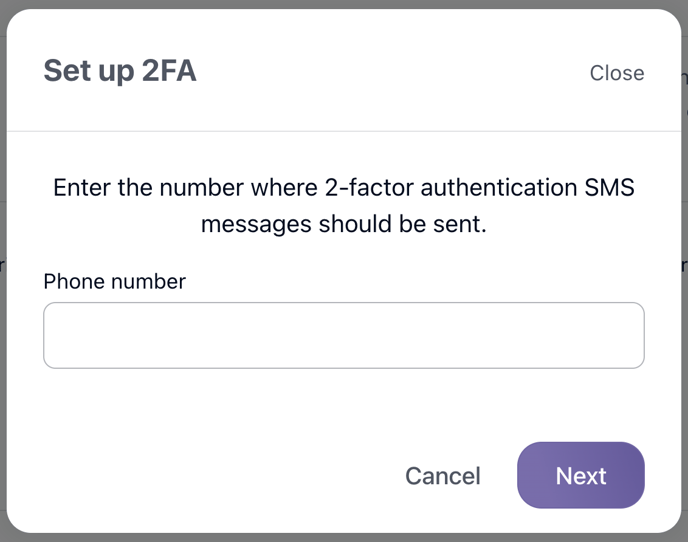Screen dimensions: 688x542
Task: Click the SMS instruction text paragraph
Action: (343, 205)
